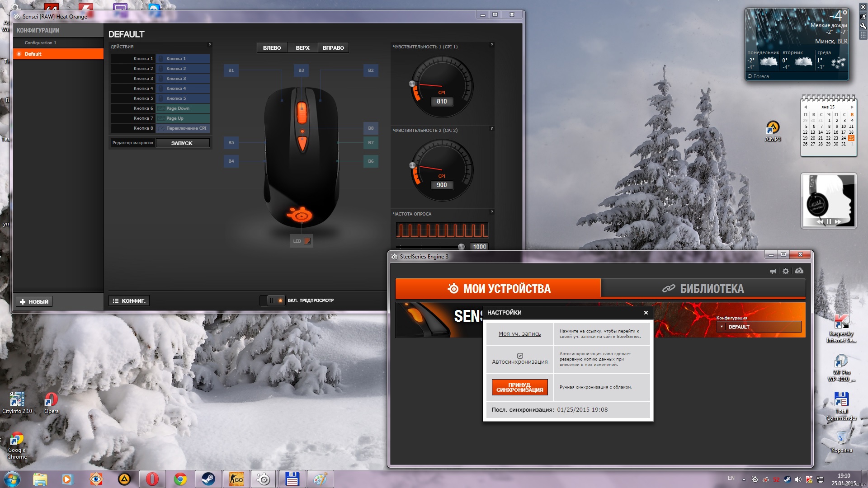Click the B6 button marker
Image resolution: width=868 pixels, height=488 pixels.
click(x=371, y=161)
